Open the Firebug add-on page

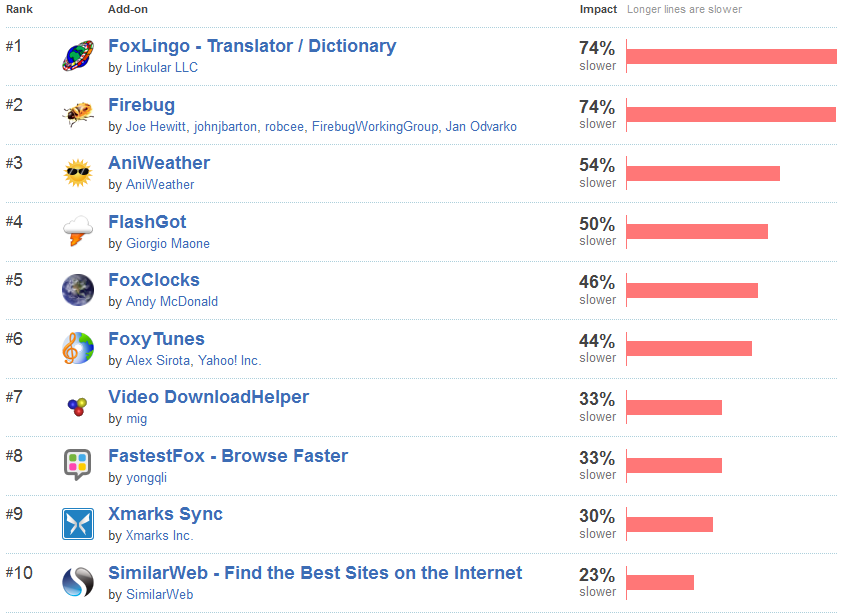[x=141, y=105]
